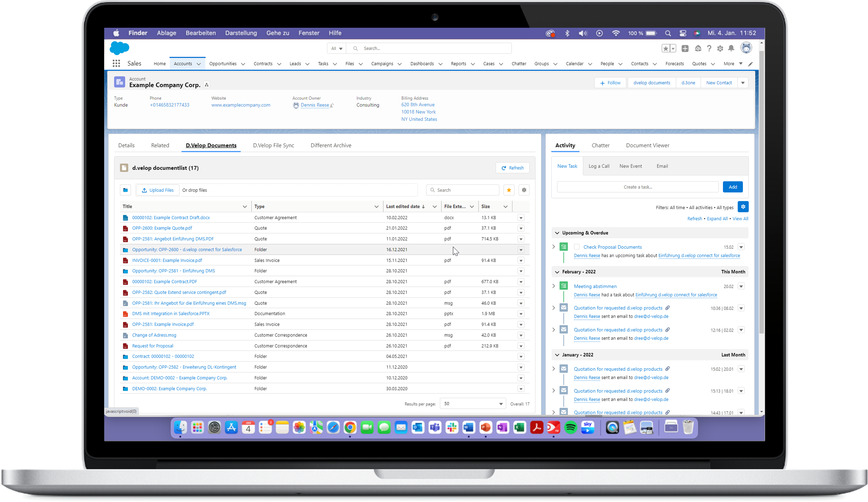This screenshot has width=868, height=502.
Task: Open the Help question mark icon
Action: pos(709,48)
